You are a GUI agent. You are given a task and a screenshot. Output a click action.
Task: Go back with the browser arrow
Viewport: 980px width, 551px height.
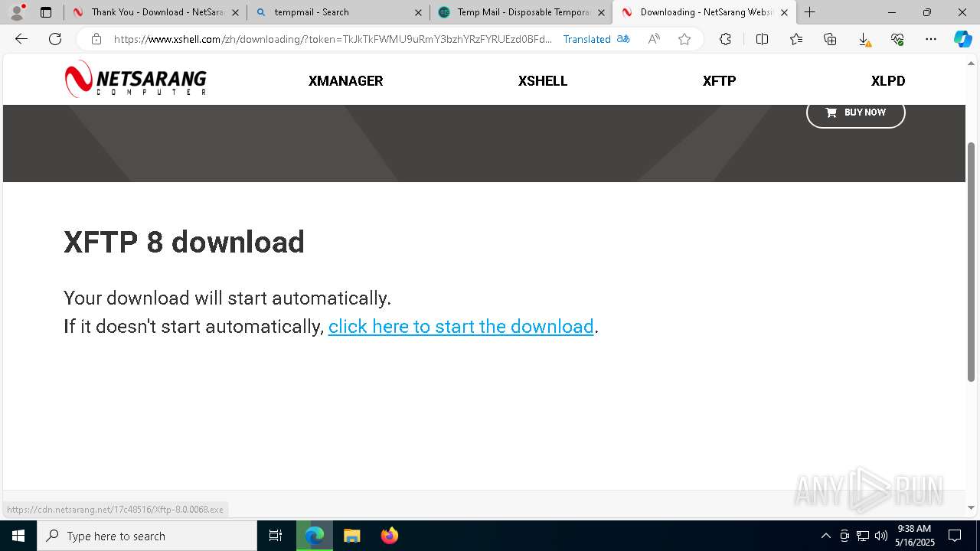pyautogui.click(x=21, y=39)
